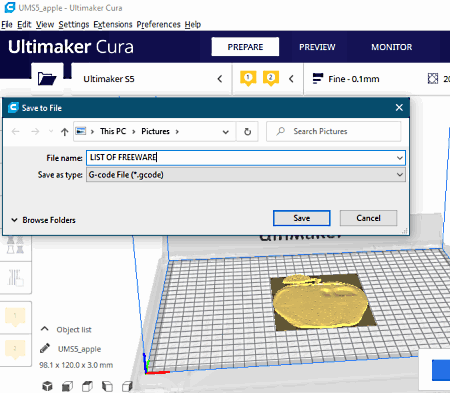Switch to left side view cube
This screenshot has width=450, height=393.
[x=107, y=386]
